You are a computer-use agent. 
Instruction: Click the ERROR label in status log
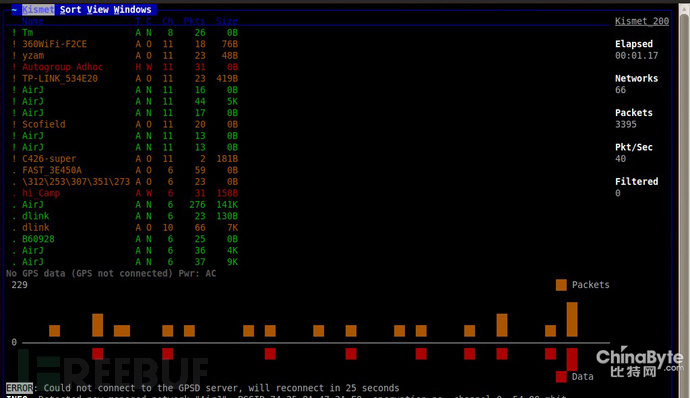[x=19, y=388]
